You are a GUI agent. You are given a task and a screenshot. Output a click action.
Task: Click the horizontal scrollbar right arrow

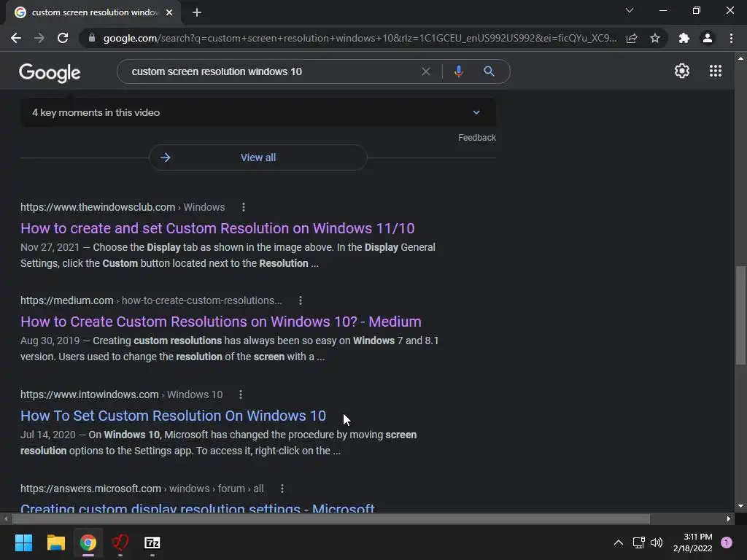click(x=729, y=518)
